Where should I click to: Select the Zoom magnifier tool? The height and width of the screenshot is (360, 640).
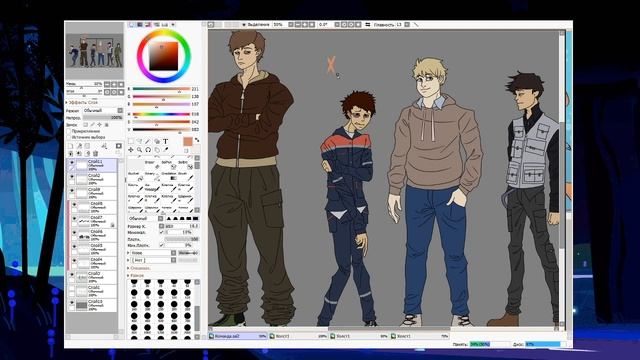(x=139, y=150)
